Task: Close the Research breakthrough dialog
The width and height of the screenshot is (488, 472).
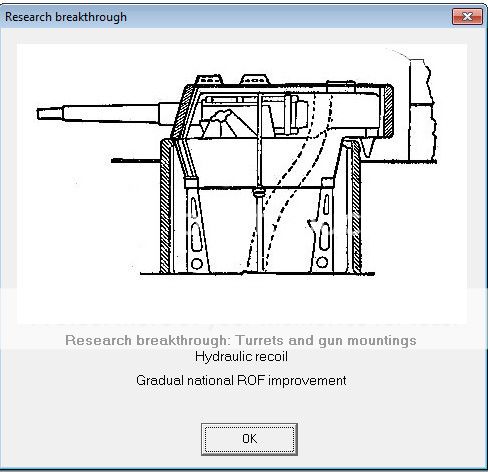Action: tap(467, 16)
